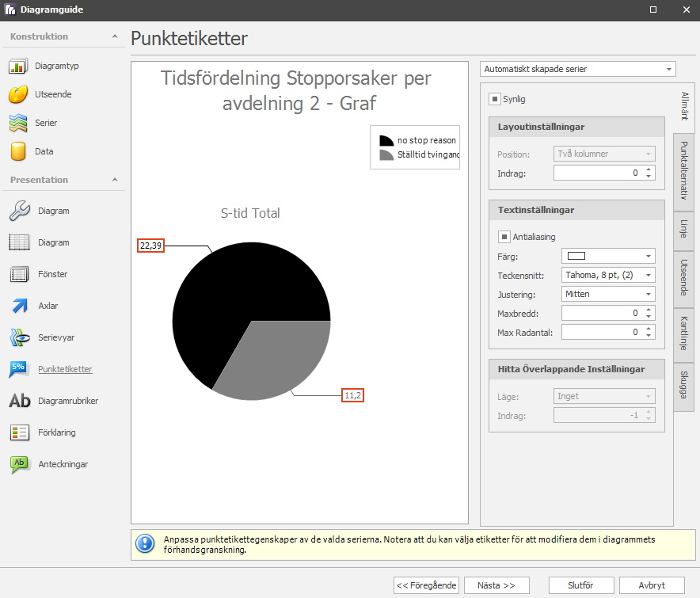Screen dimensions: 700x598
Task: Maximize the Diagramguide window
Action: click(x=653, y=10)
